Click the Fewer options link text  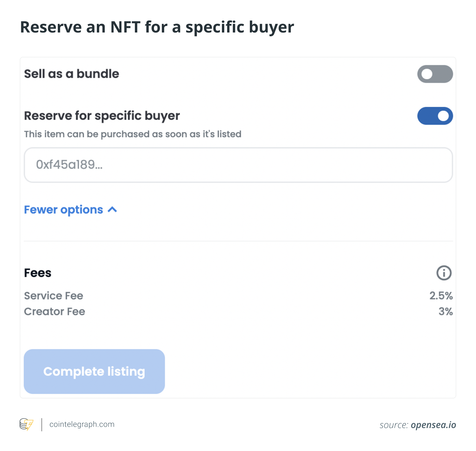click(x=64, y=209)
